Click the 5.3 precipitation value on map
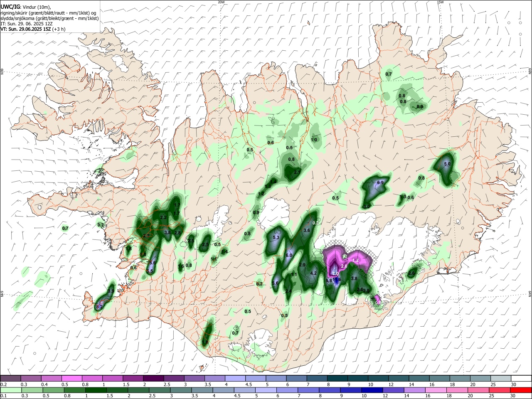 [x=276, y=238]
